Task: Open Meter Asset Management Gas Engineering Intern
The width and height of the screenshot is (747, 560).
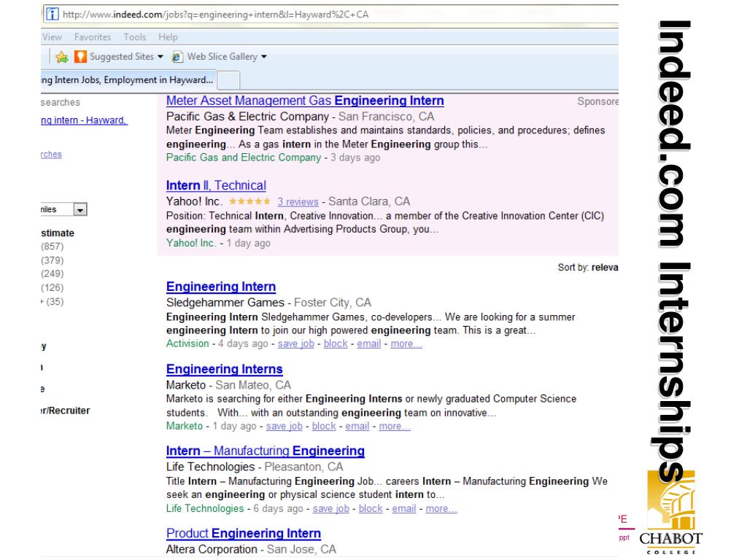Action: tap(305, 101)
